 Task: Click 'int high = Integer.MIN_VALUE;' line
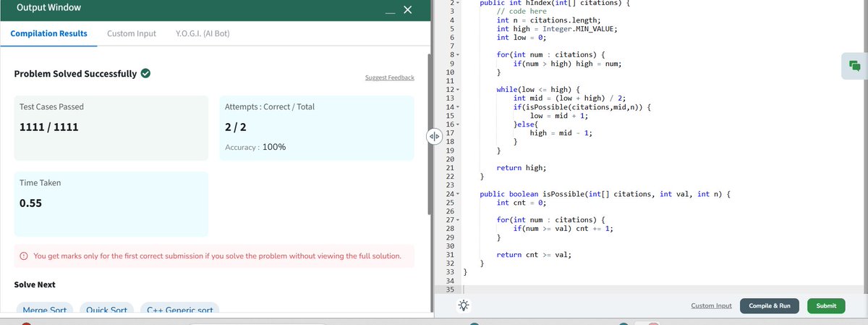557,29
